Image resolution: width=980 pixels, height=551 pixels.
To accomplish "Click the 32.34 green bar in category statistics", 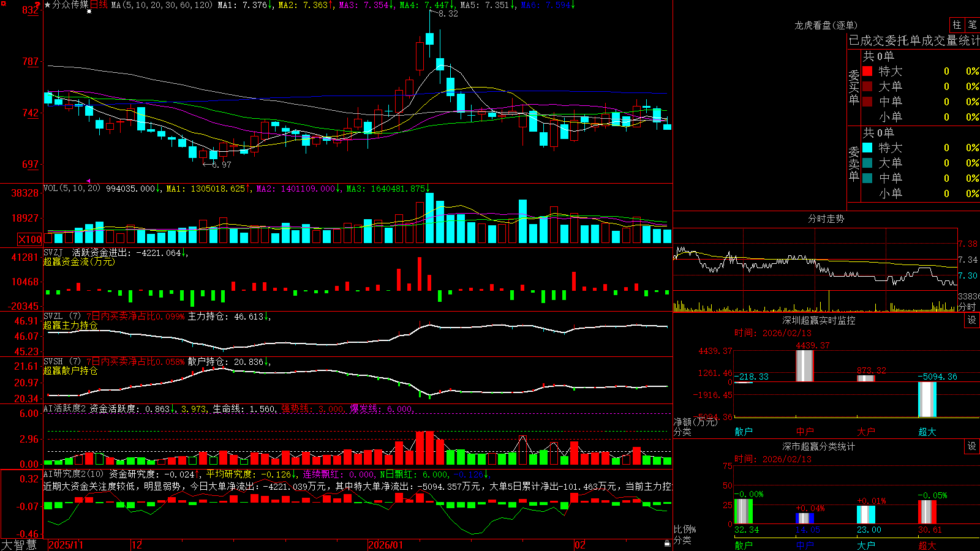I will 744,512.
